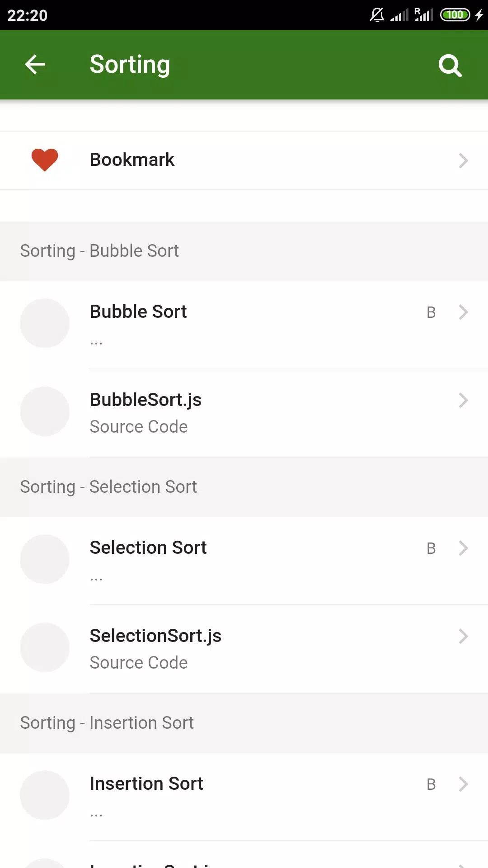This screenshot has width=488, height=868.
Task: Tap the red heart Bookmark icon
Action: (45, 160)
